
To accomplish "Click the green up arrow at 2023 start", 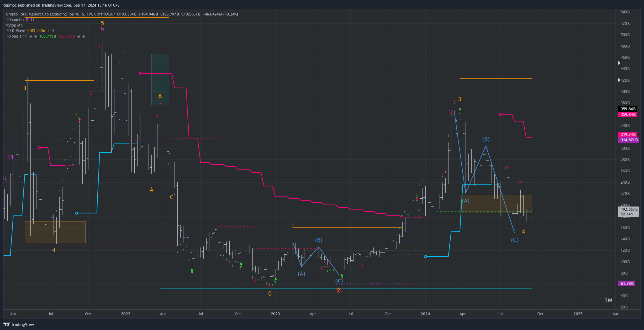I will point(275,279).
